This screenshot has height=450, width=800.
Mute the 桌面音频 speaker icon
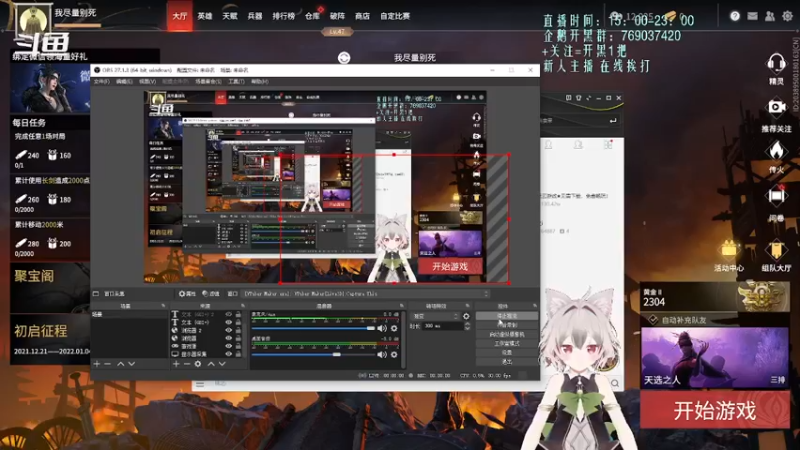[382, 354]
